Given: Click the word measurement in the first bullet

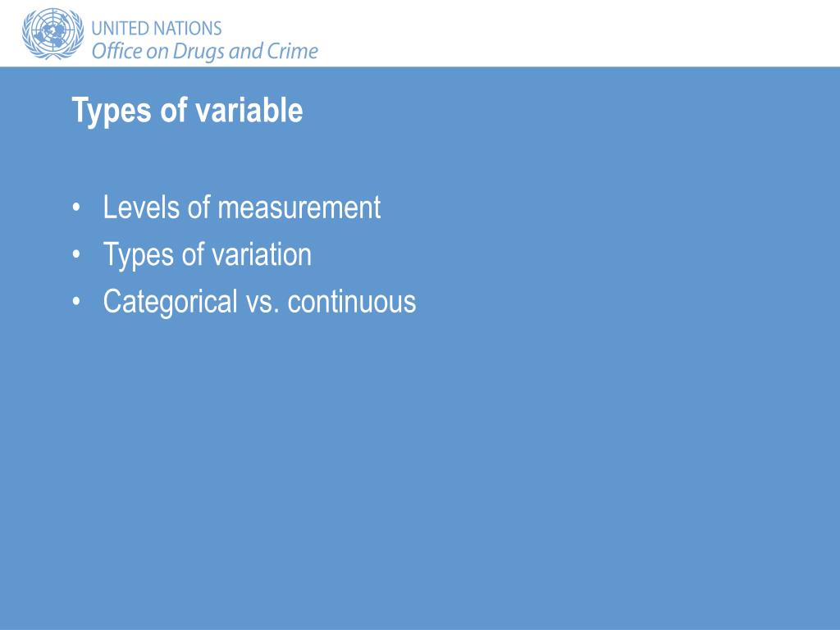Looking at the screenshot, I should (299, 208).
